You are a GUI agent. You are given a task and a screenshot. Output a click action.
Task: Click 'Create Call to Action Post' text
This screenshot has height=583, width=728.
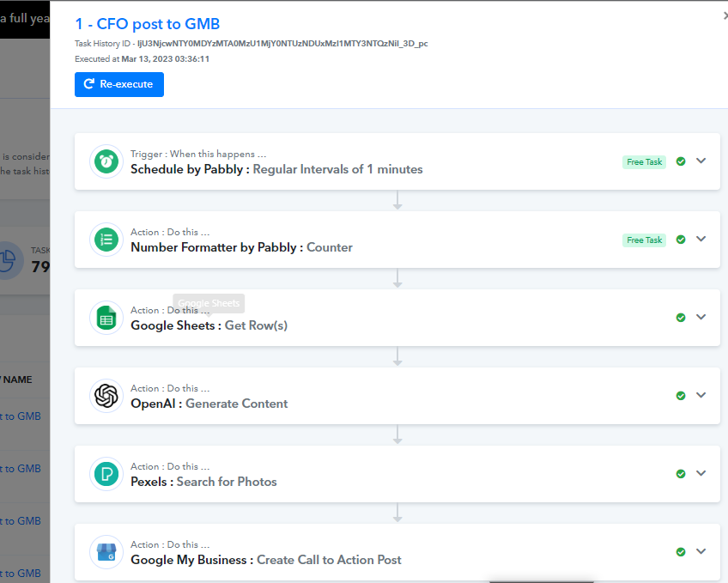pyautogui.click(x=329, y=560)
